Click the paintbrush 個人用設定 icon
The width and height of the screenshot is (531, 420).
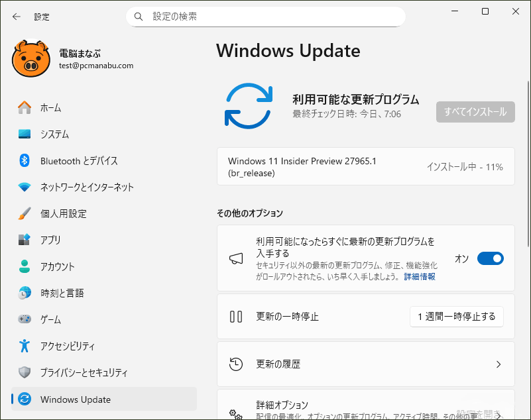point(25,213)
